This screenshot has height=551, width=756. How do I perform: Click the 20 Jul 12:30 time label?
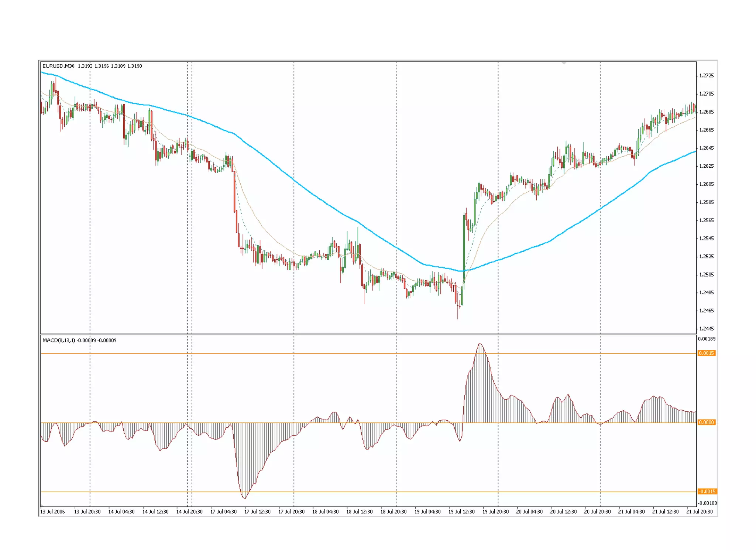tap(563, 511)
